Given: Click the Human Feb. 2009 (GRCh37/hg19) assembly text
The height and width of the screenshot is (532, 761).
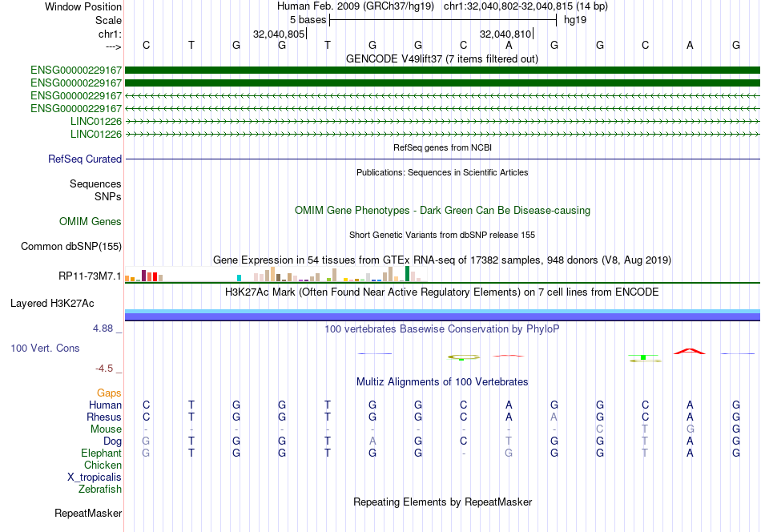Looking at the screenshot, I should click(x=355, y=6).
